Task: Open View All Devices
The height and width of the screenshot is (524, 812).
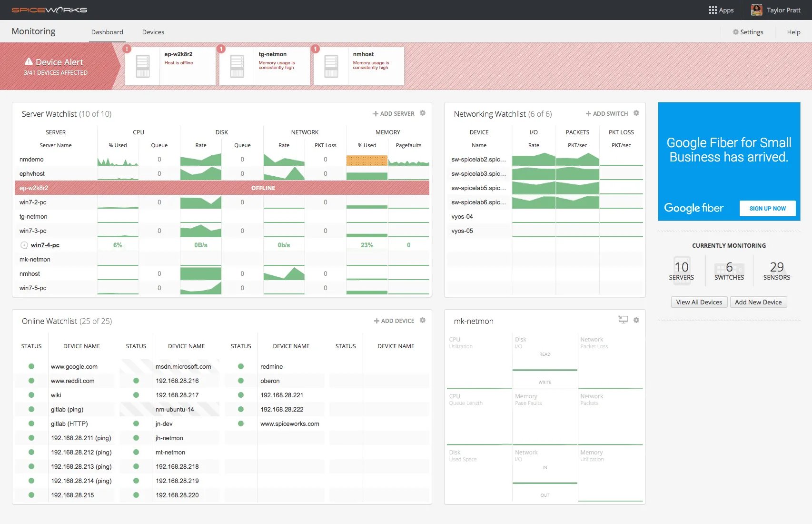Action: pos(699,302)
